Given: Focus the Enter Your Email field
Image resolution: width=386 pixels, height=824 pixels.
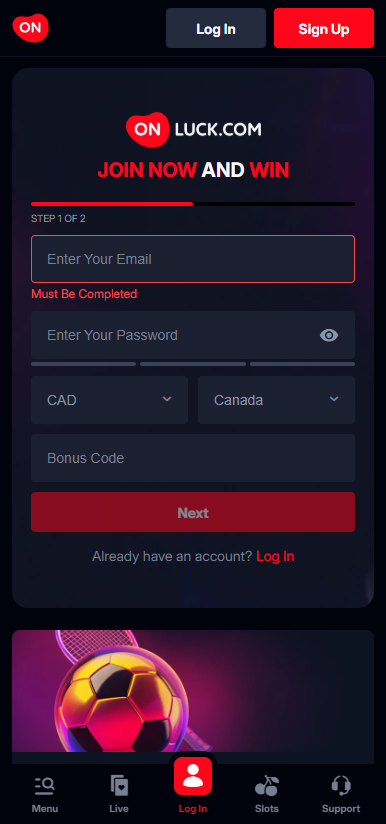Looking at the screenshot, I should click(x=193, y=259).
